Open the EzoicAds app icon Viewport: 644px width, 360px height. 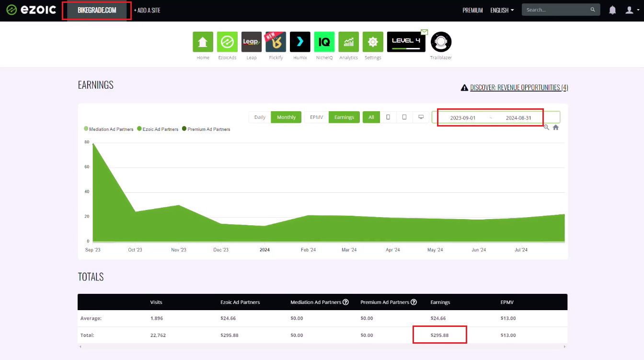click(227, 42)
